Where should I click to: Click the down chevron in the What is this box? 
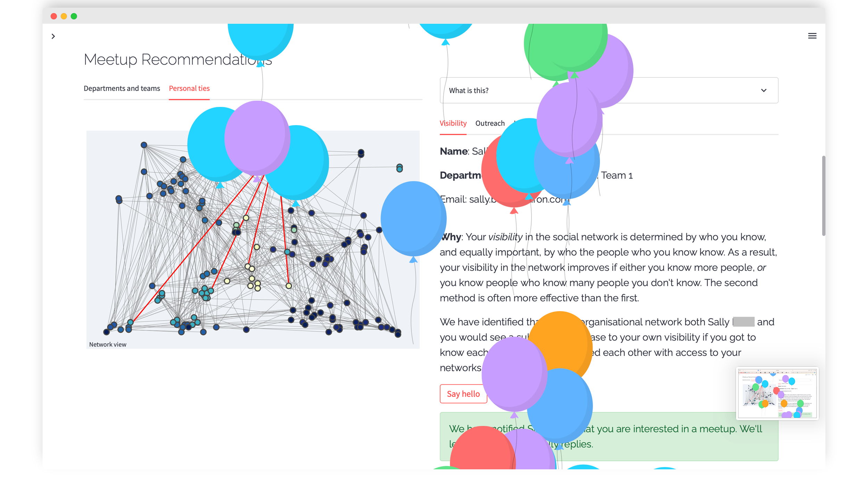tap(763, 91)
